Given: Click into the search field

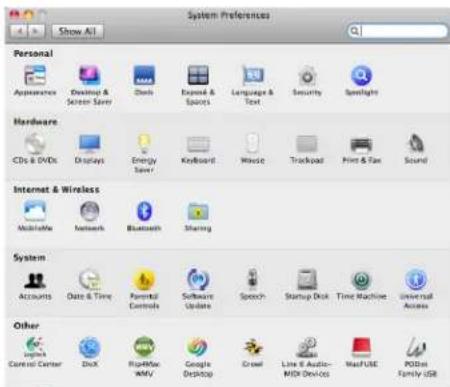Looking at the screenshot, I should pos(397,31).
